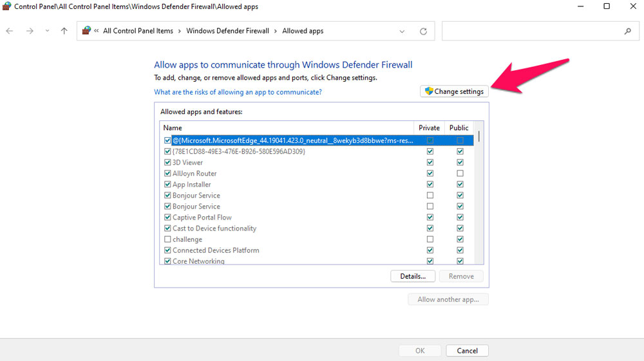Toggle Connected Devices Platform Public checkbox
The width and height of the screenshot is (644, 361).
pyautogui.click(x=460, y=250)
